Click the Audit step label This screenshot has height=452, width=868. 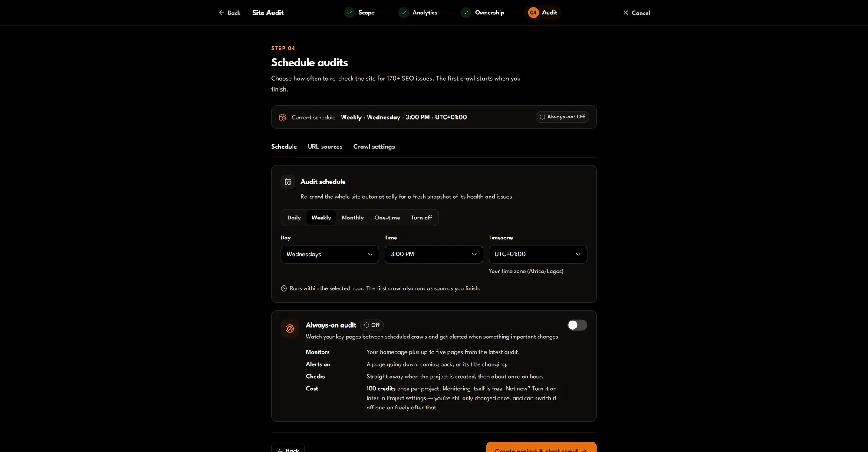click(549, 13)
